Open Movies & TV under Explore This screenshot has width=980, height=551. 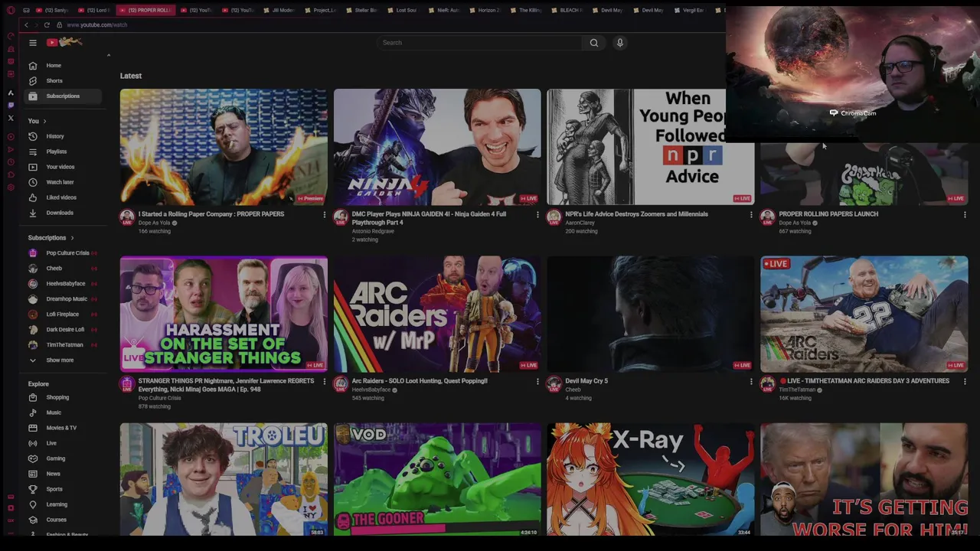[64, 428]
